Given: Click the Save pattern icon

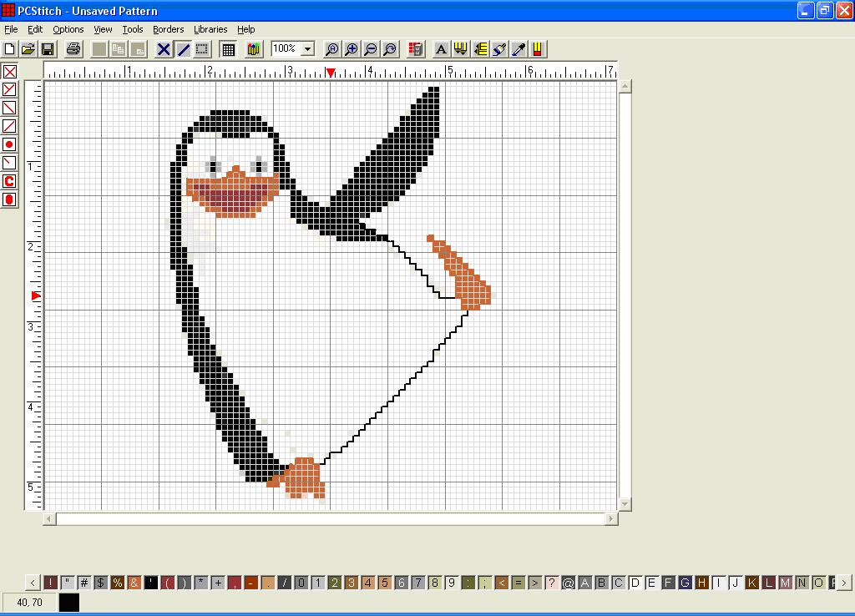Looking at the screenshot, I should pyautogui.click(x=48, y=49).
